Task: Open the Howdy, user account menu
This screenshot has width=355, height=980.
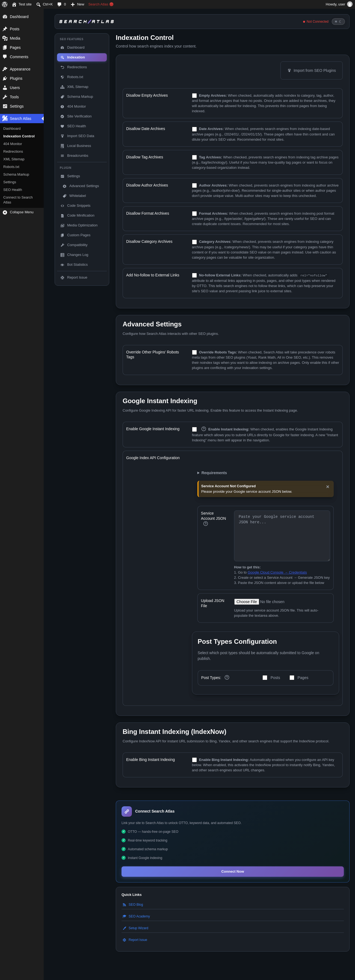Action: point(339,4)
